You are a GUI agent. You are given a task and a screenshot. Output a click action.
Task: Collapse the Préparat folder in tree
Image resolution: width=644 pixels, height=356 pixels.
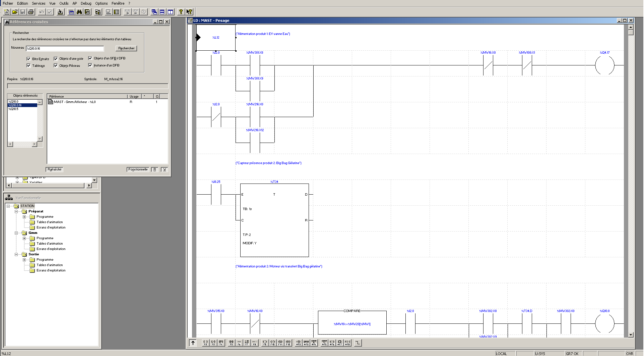[x=16, y=211]
